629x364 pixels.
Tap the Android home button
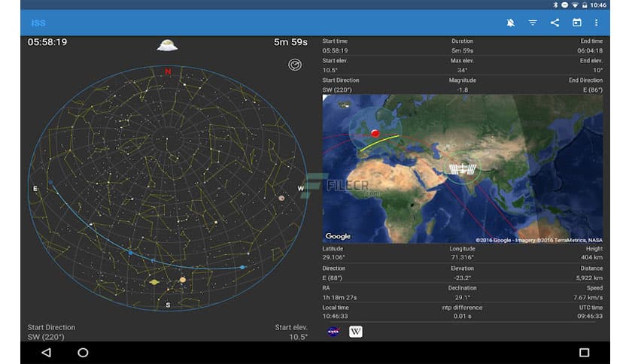pyautogui.click(x=83, y=353)
